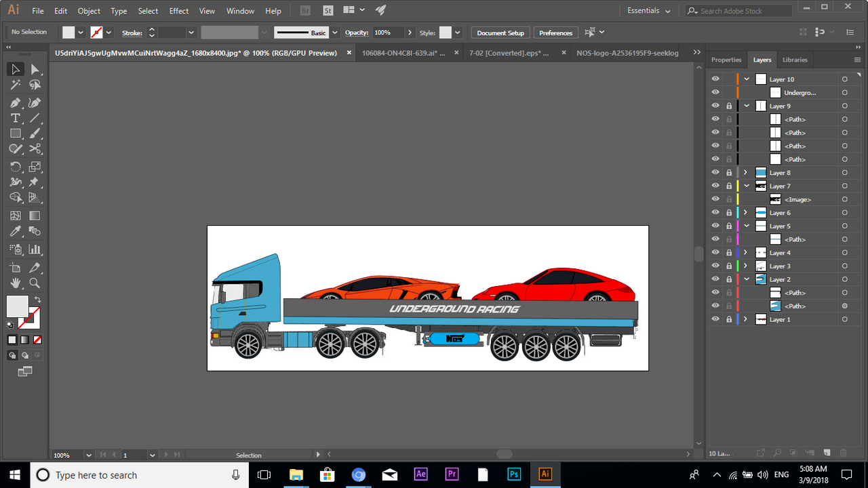Select the Hand tool

click(16, 283)
